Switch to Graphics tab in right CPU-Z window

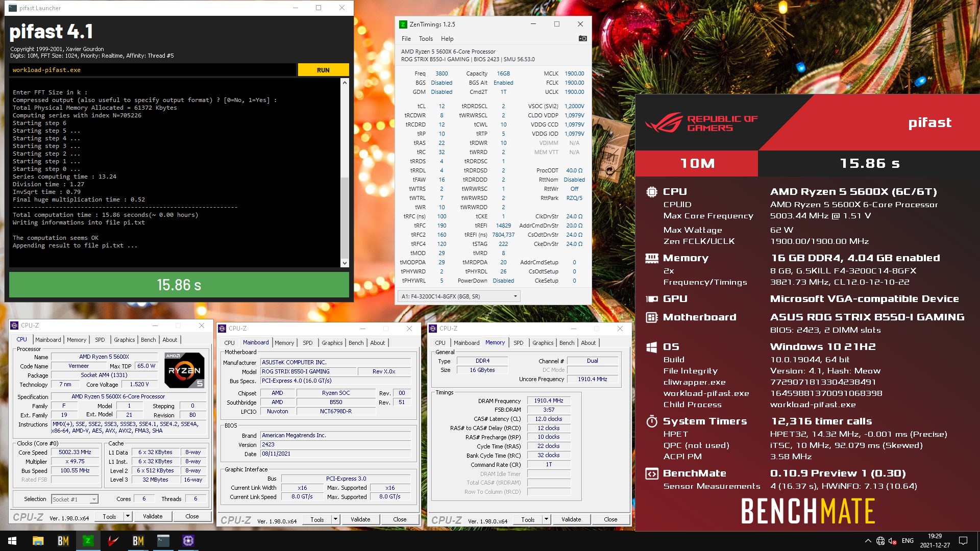(x=543, y=343)
